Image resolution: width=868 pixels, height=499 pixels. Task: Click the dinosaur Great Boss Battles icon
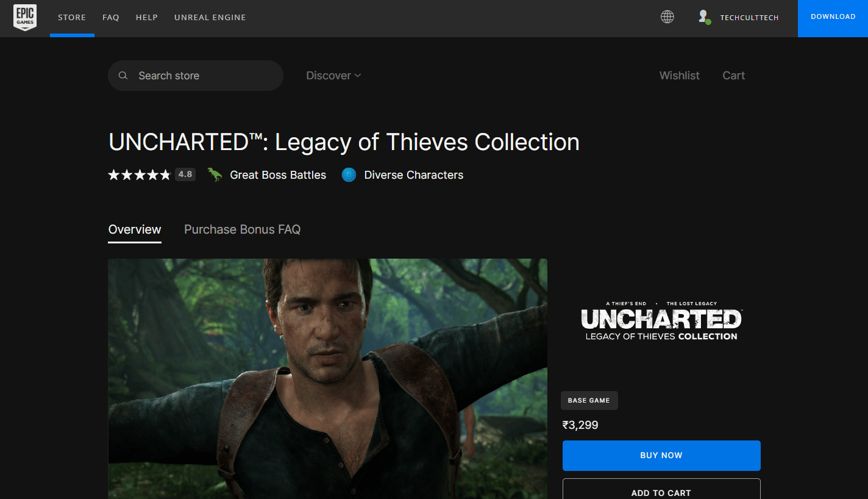[215, 175]
